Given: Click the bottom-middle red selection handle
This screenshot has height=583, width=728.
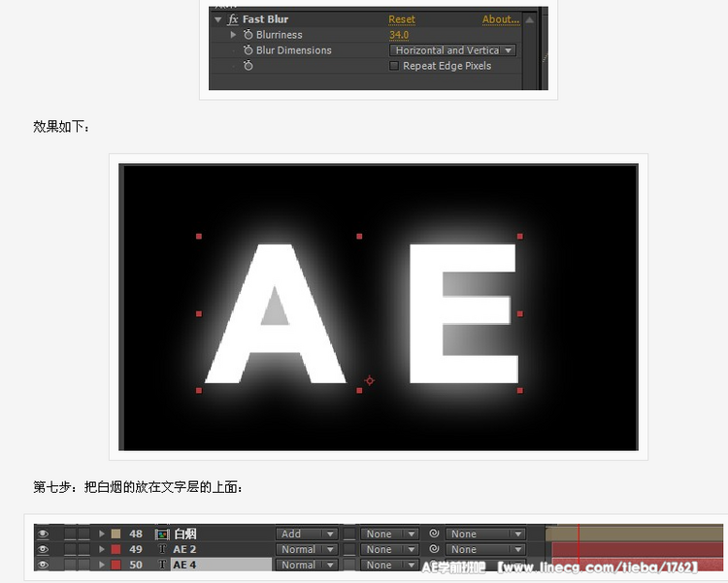Looking at the screenshot, I should coord(359,391).
